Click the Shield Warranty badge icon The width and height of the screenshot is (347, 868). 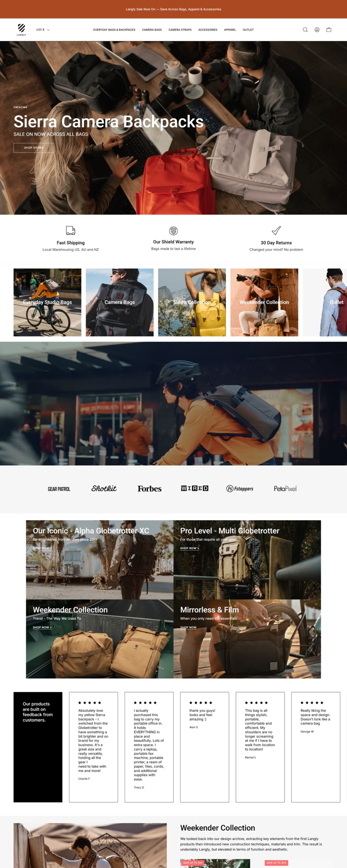[173, 231]
